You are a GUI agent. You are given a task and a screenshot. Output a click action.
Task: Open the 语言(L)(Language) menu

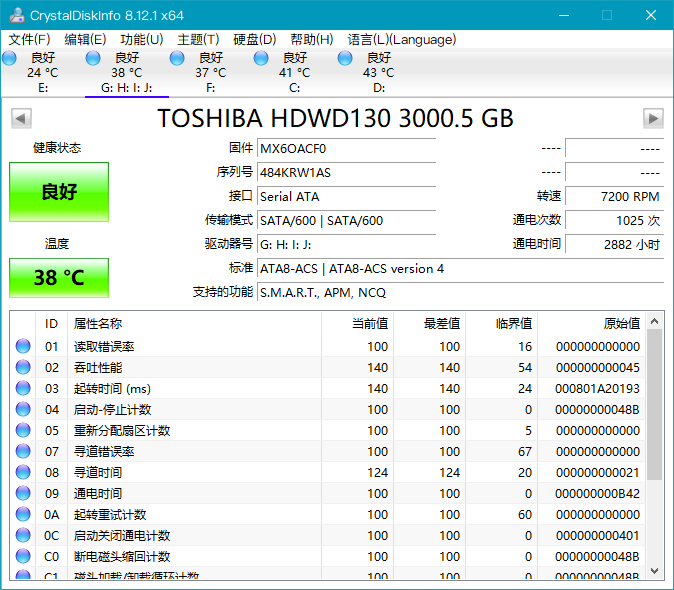coord(401,40)
